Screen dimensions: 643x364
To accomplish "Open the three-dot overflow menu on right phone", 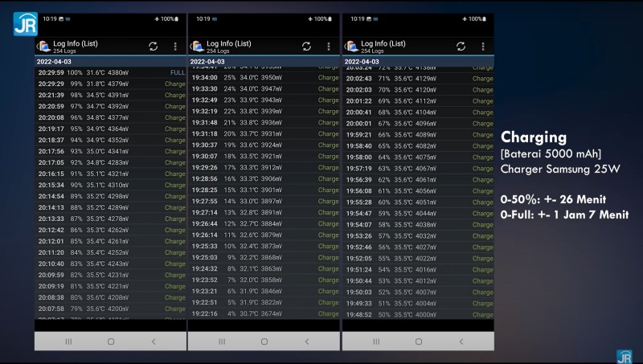I will tap(483, 47).
